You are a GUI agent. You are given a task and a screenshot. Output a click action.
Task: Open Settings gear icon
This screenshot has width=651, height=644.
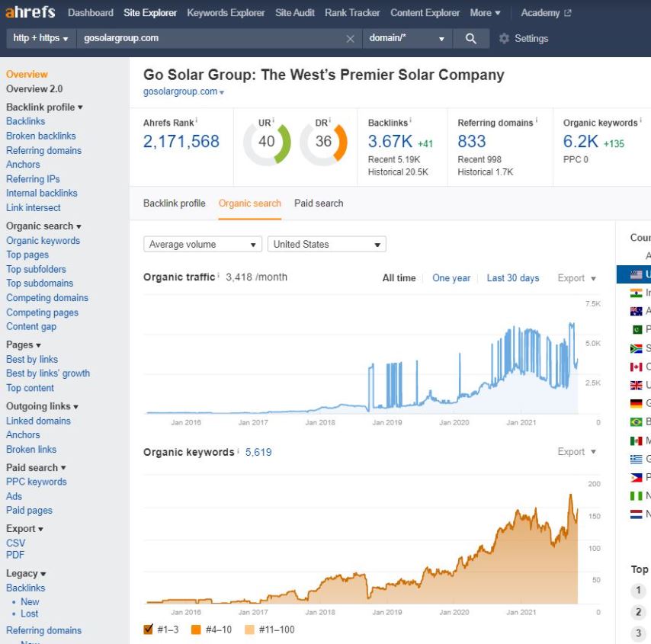coord(504,39)
